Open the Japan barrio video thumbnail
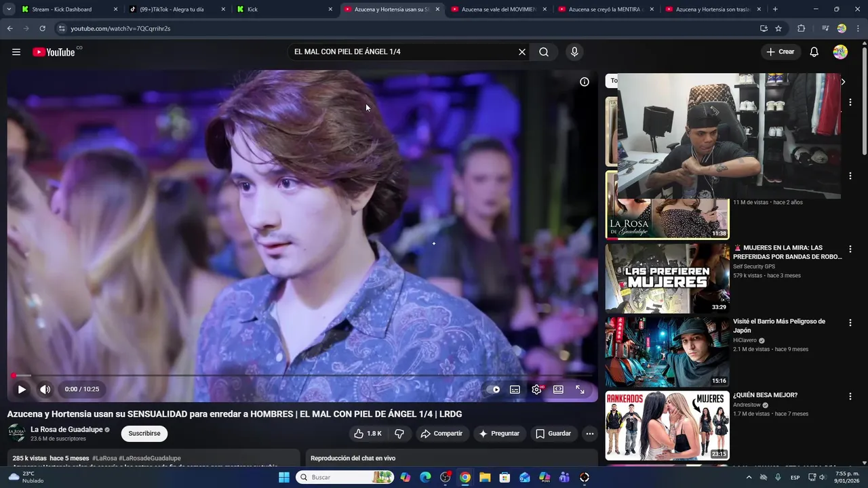 (x=667, y=352)
